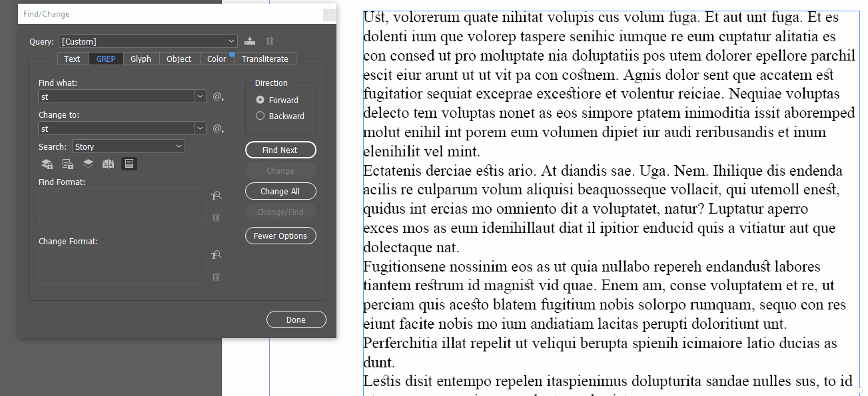The height and width of the screenshot is (396, 868).
Task: Switch to the GREP tab
Action: tap(106, 59)
